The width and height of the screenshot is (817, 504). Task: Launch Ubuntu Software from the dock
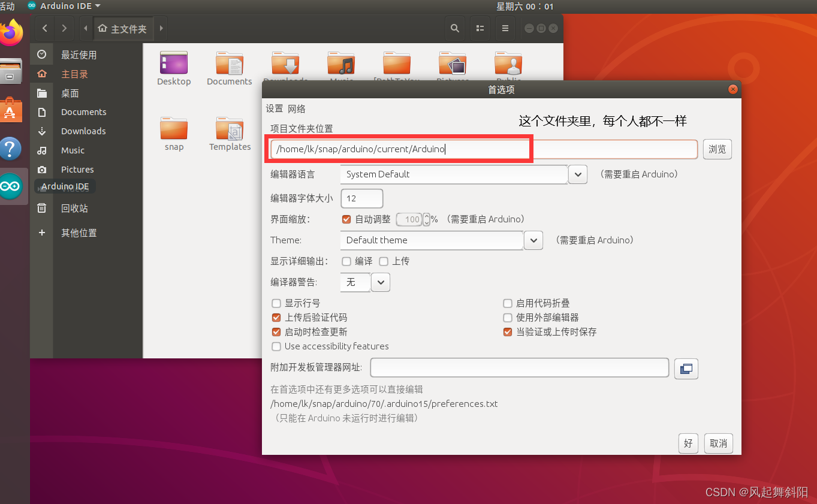coord(11,110)
